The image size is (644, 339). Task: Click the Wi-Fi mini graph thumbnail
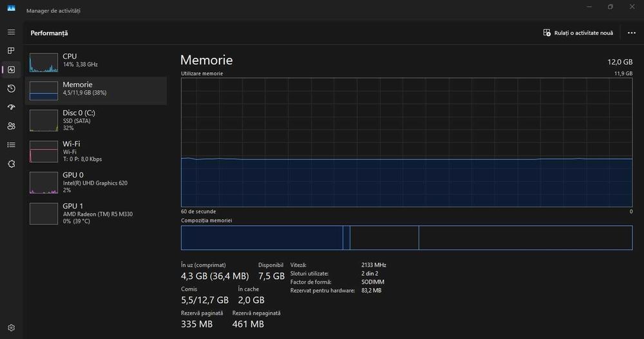pos(44,151)
